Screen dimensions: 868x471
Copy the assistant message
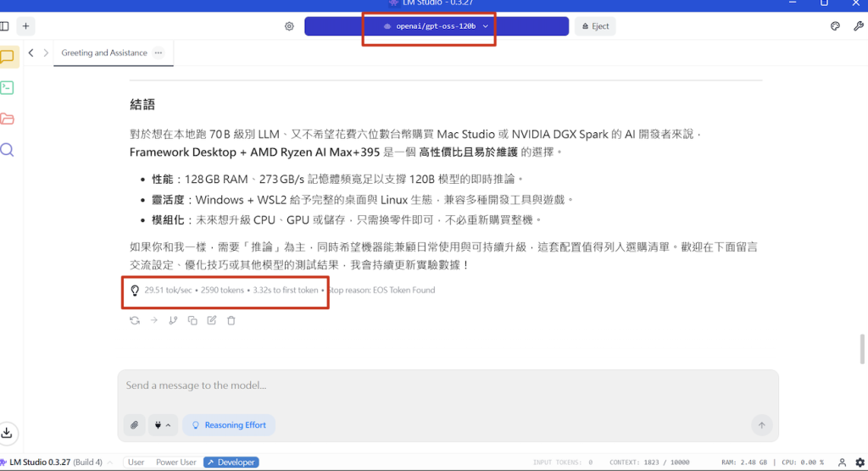[x=192, y=320]
